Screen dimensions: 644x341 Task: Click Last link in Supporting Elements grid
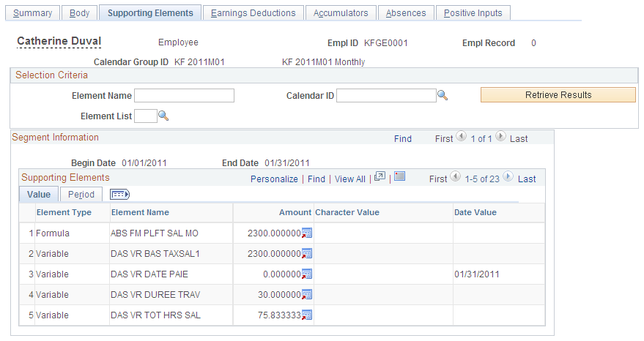coord(527,179)
